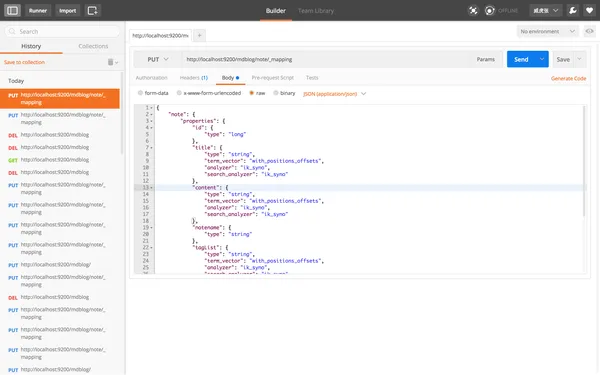This screenshot has width=600, height=375.
Task: Open the Collections sidebar tab
Action: click(x=93, y=46)
